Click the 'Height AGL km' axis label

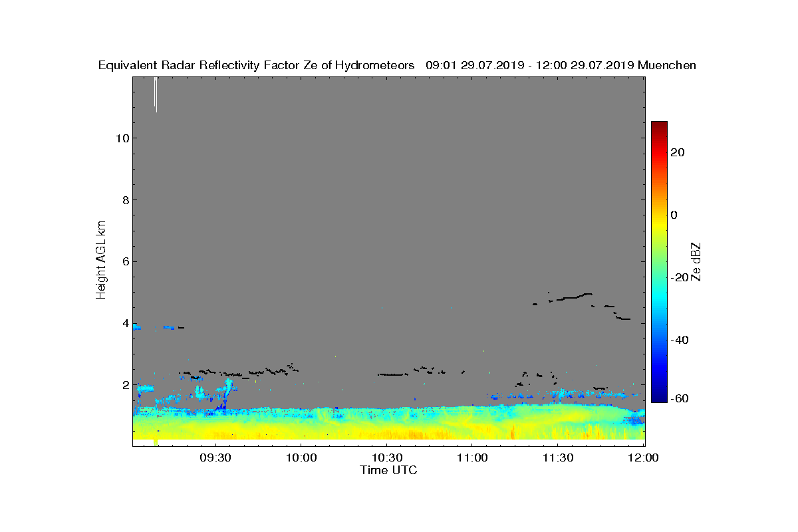point(101,261)
